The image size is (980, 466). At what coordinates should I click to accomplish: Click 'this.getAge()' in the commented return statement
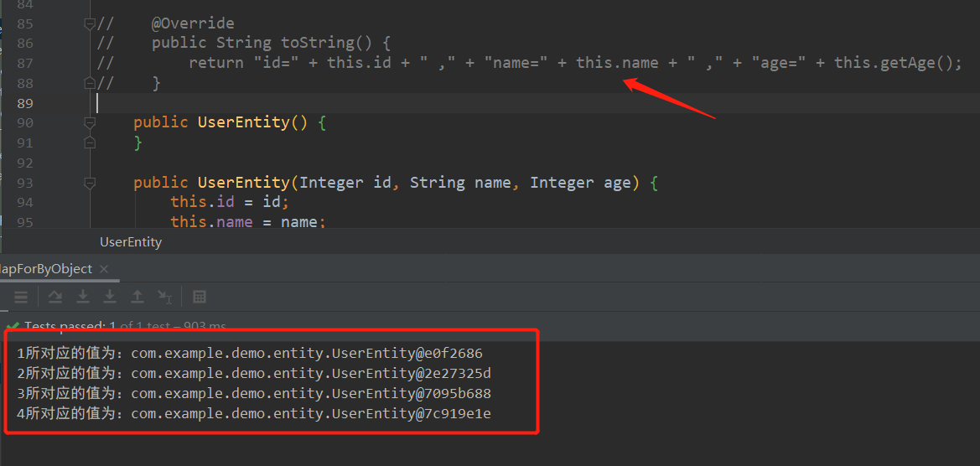click(894, 63)
